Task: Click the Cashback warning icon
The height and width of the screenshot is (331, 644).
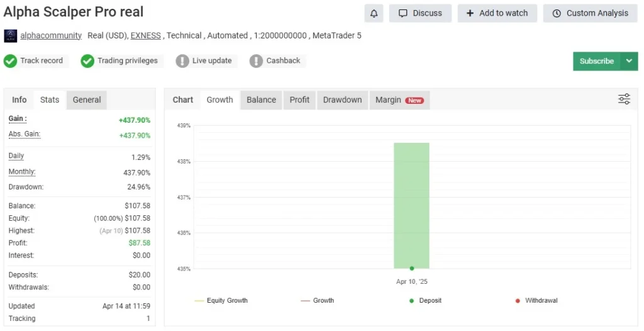Action: (x=256, y=61)
